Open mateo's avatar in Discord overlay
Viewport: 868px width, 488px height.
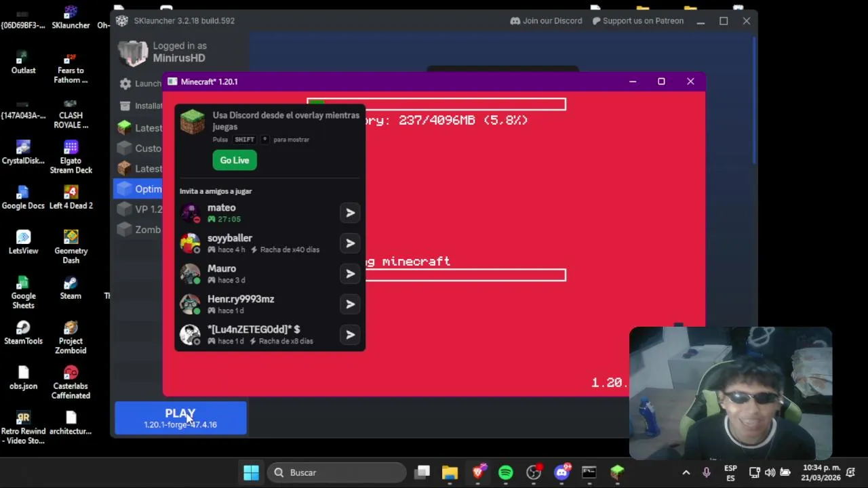190,213
